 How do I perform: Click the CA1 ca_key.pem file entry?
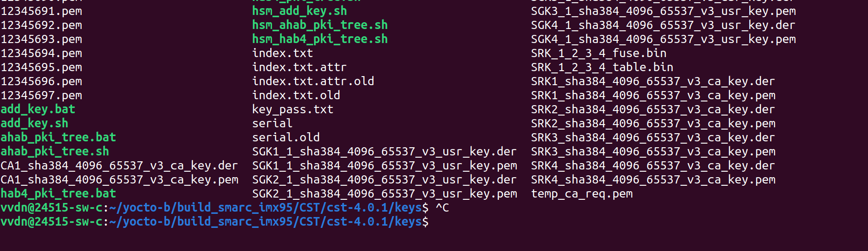point(119,179)
